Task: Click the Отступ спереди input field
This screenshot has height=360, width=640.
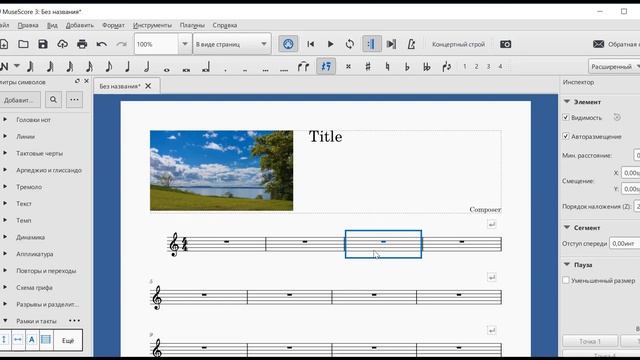Action: pos(624,243)
